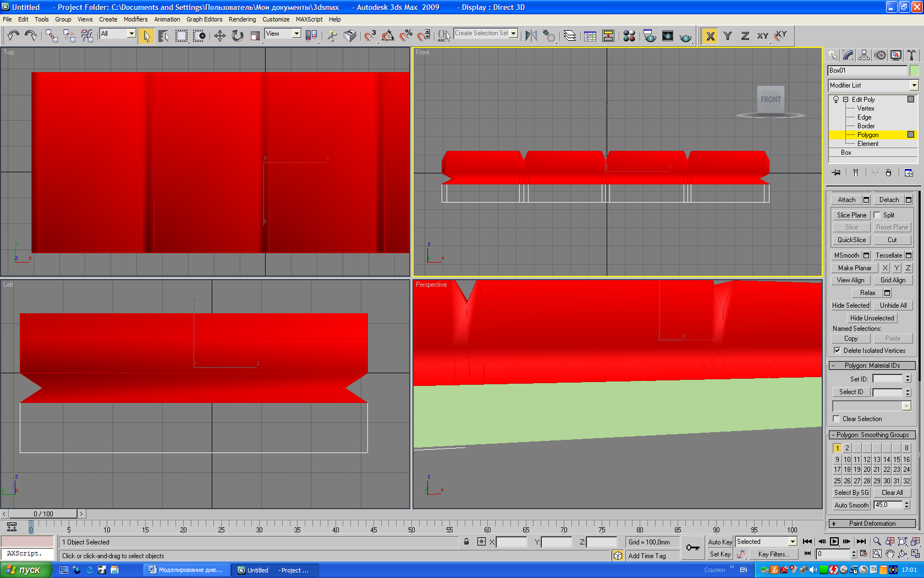The width and height of the screenshot is (924, 578).
Task: Click the time slider 0/100 handle
Action: [43, 514]
